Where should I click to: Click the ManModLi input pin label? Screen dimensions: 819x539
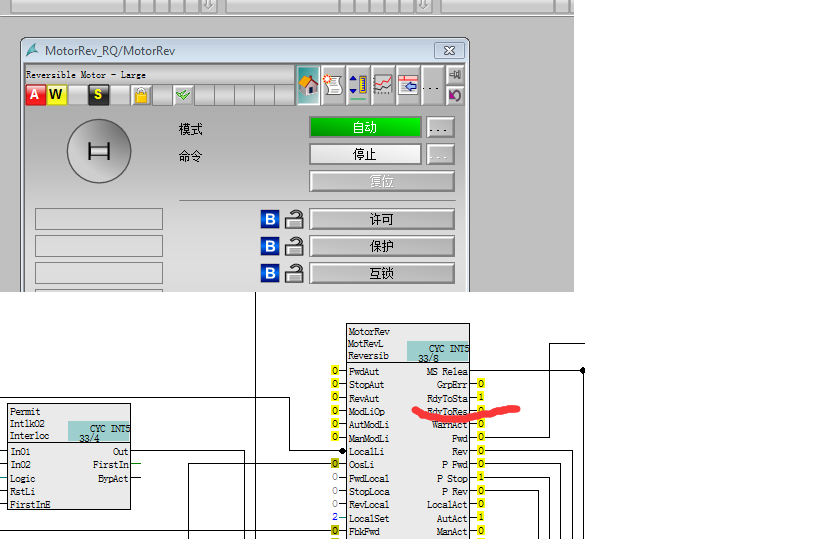pyautogui.click(x=369, y=438)
